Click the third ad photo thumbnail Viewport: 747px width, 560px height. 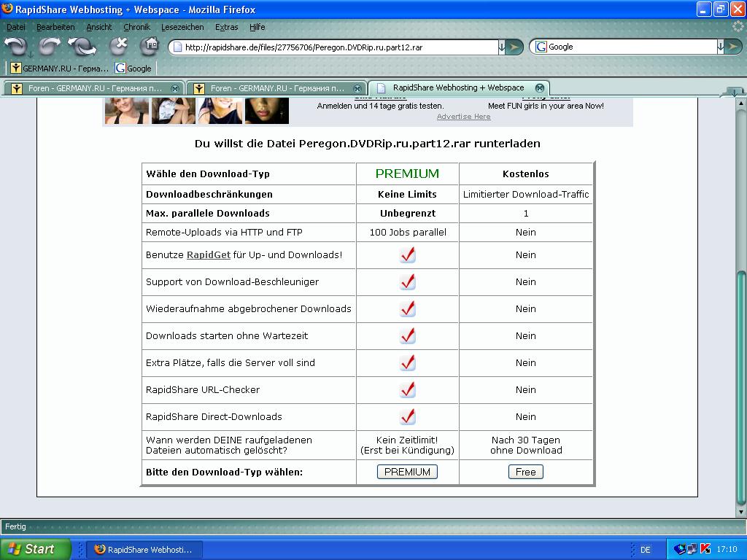click(220, 111)
